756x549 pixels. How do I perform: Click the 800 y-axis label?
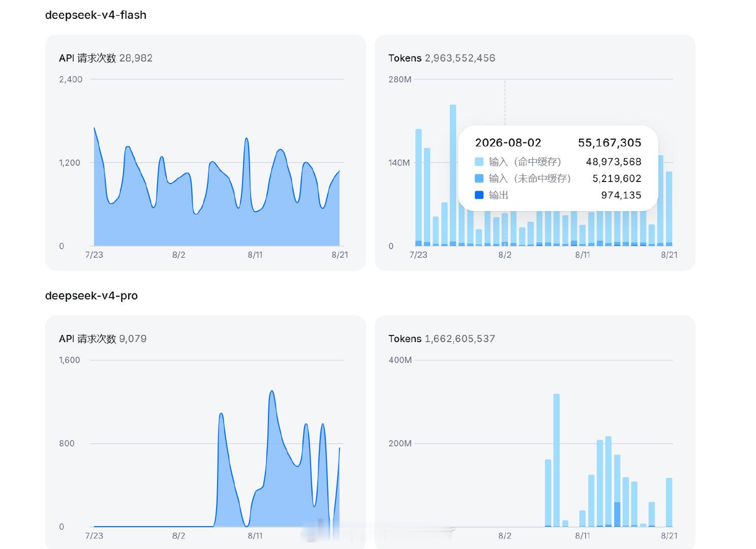67,443
